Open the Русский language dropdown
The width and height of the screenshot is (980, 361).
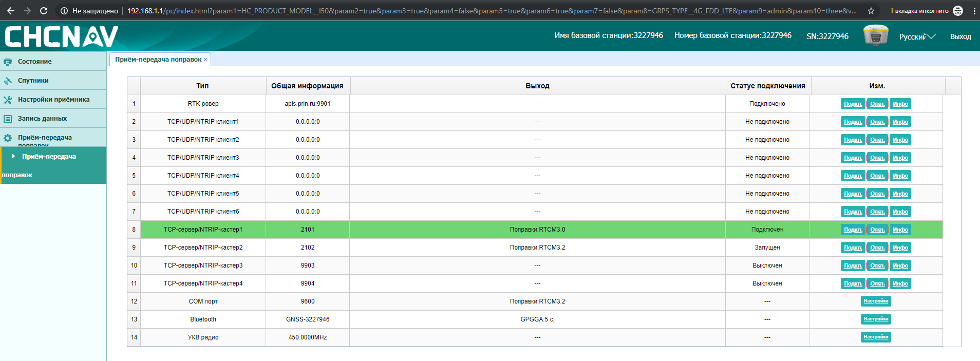coord(917,36)
